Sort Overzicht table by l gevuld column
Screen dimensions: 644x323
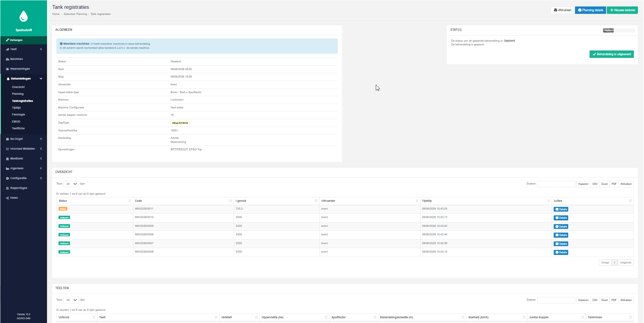pyautogui.click(x=276, y=201)
